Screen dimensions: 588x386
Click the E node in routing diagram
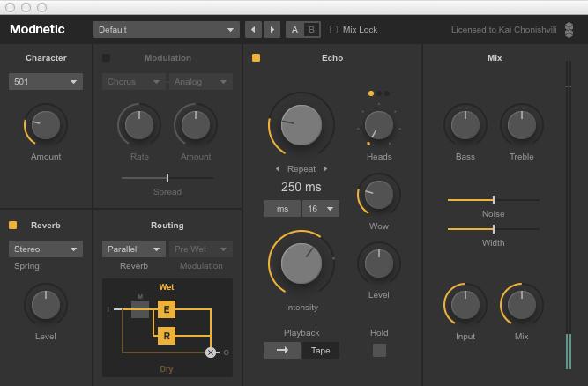[x=166, y=309]
